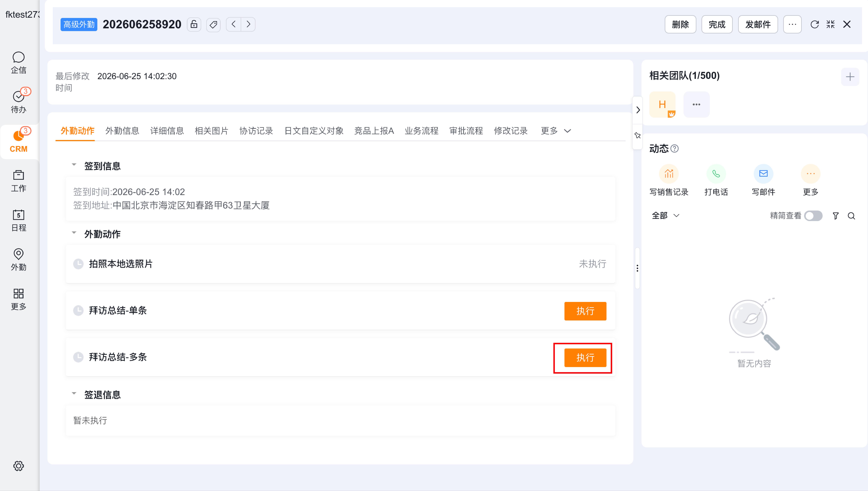Screen dimensions: 868x491
Task: Open the tag icon next to title
Action: pos(213,24)
